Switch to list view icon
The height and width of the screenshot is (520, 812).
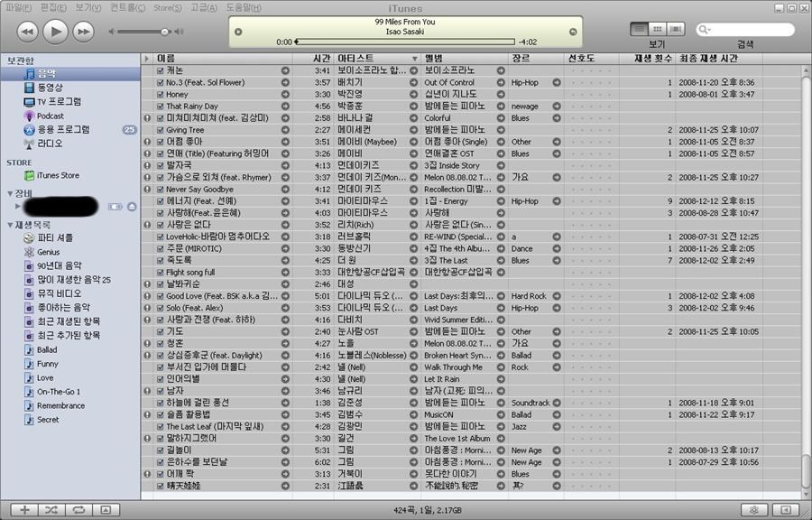[x=639, y=29]
